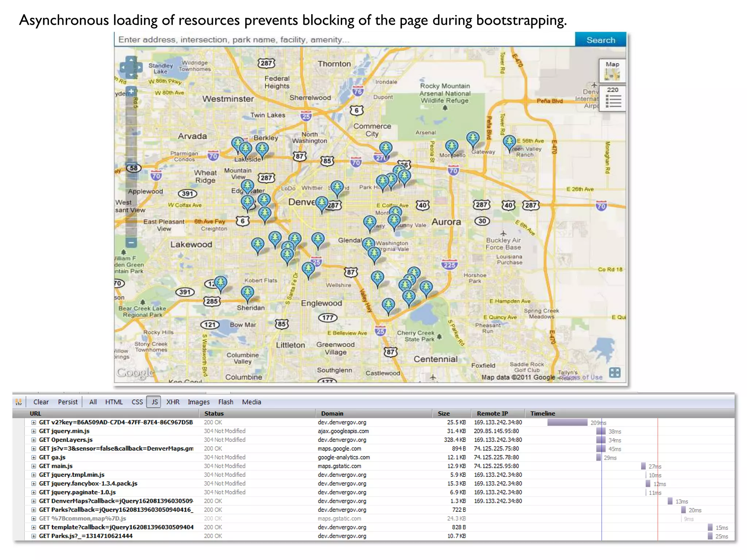Click the park marker near Sheridan
The width and height of the screenshot is (747, 560).
247,293
